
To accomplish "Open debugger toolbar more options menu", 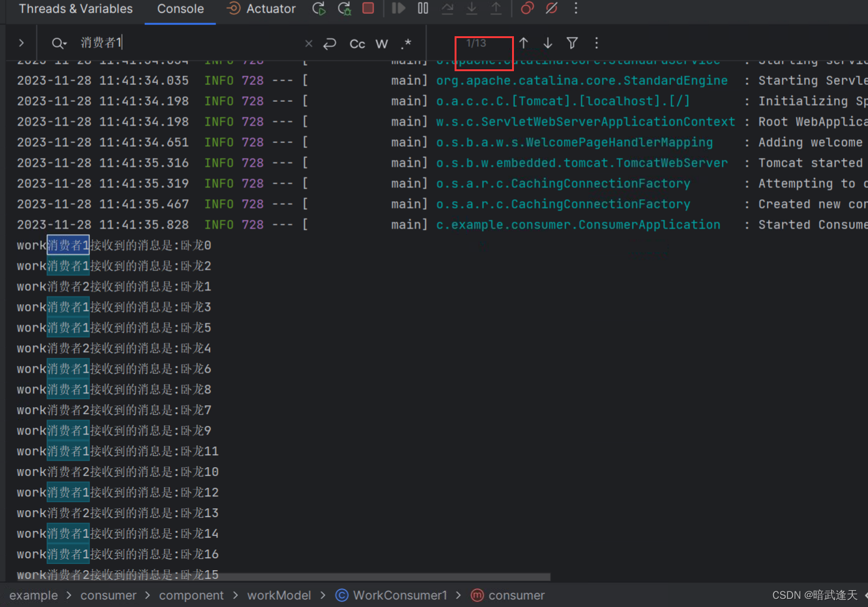I will 576,8.
